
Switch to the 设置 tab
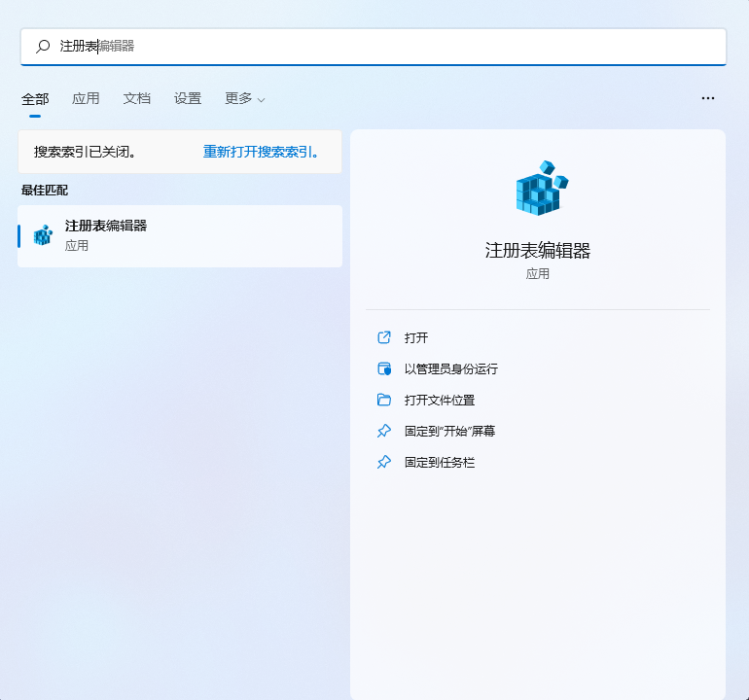187,98
